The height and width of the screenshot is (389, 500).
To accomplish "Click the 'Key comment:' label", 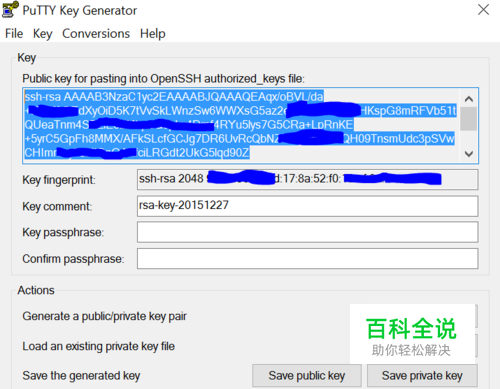I will click(x=57, y=206).
